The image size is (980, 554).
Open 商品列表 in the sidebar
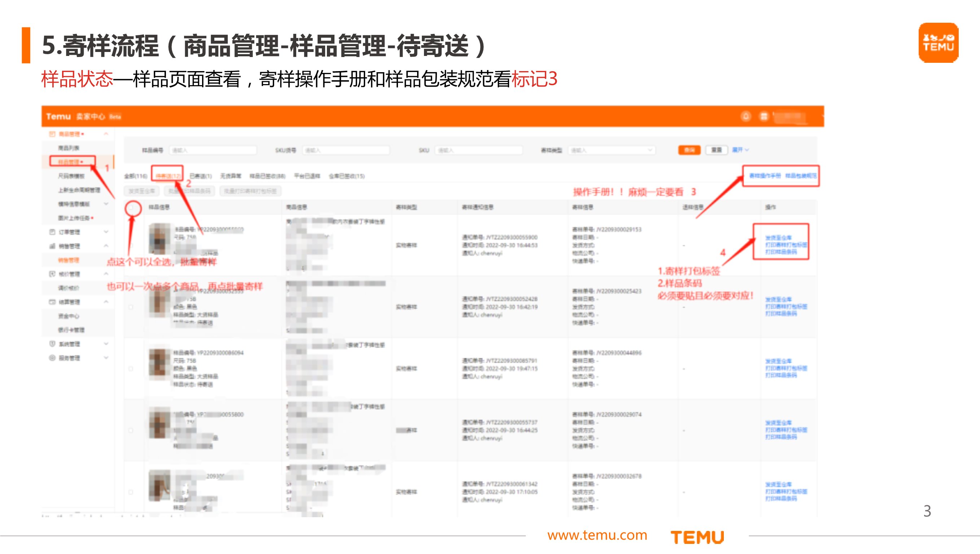[x=69, y=148]
